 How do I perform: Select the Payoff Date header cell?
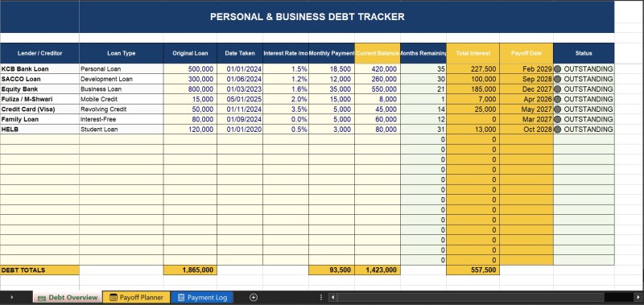(x=526, y=53)
